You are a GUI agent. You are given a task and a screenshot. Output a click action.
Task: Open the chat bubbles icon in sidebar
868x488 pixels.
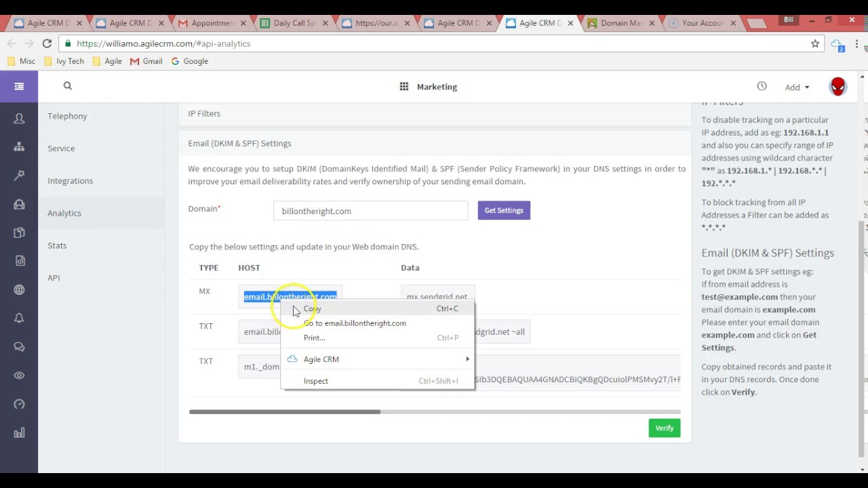19,347
